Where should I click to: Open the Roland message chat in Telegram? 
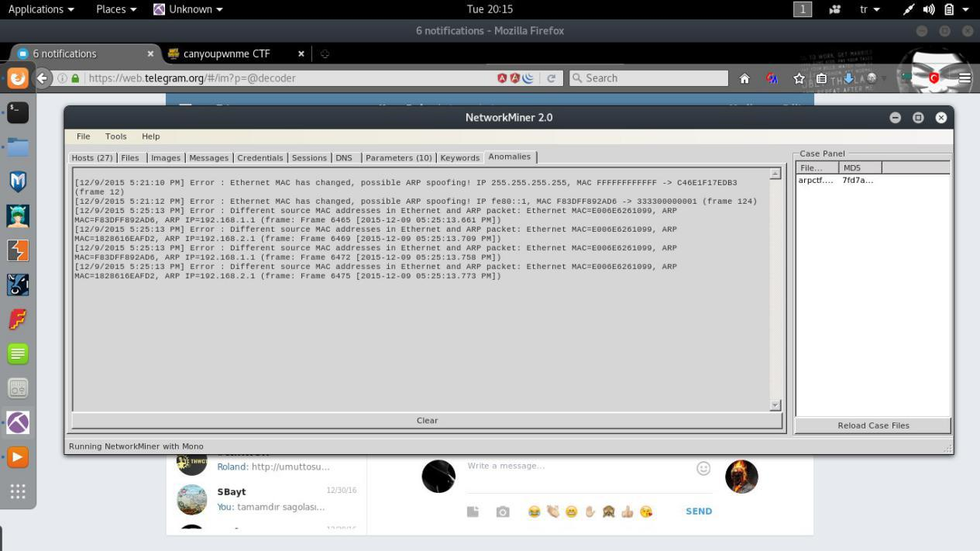click(266, 466)
